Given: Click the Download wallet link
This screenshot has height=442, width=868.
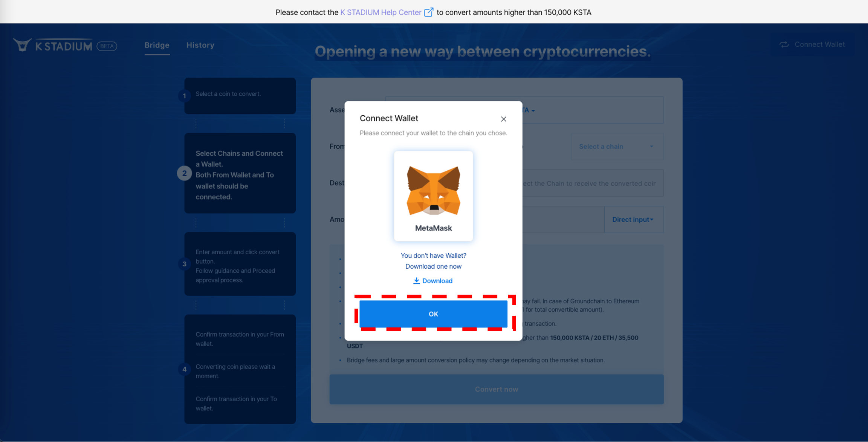Looking at the screenshot, I should (437, 281).
